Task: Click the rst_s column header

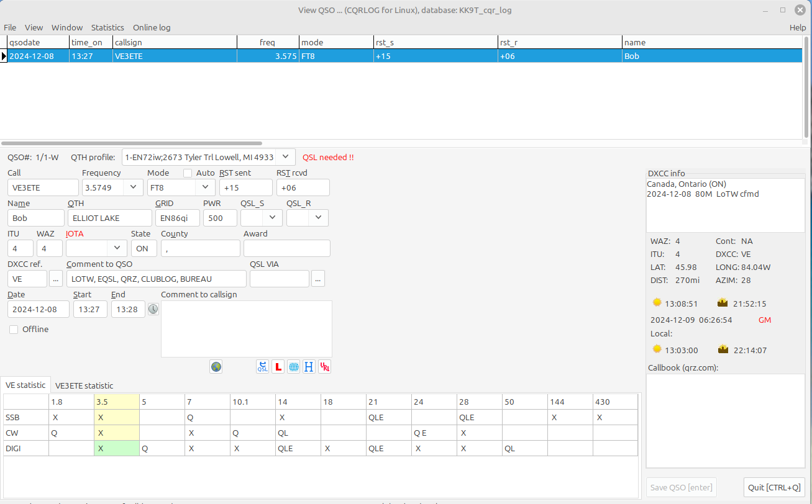Action: [436, 42]
